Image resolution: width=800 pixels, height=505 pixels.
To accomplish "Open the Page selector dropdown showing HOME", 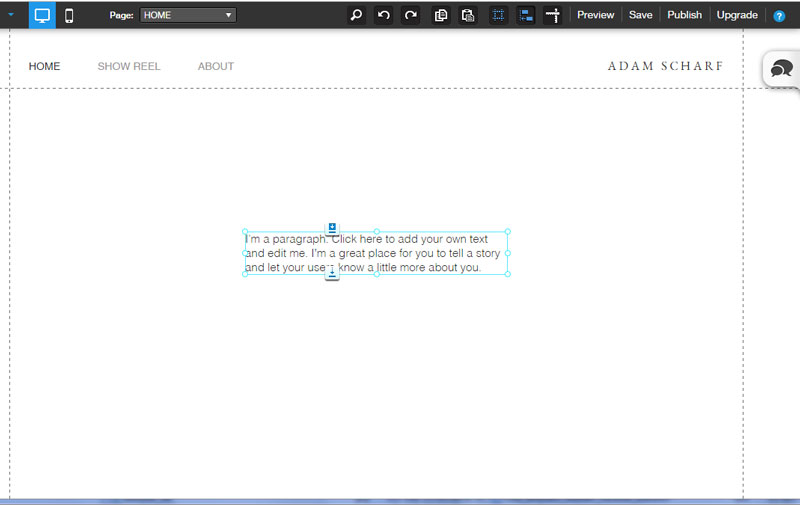I will click(188, 15).
